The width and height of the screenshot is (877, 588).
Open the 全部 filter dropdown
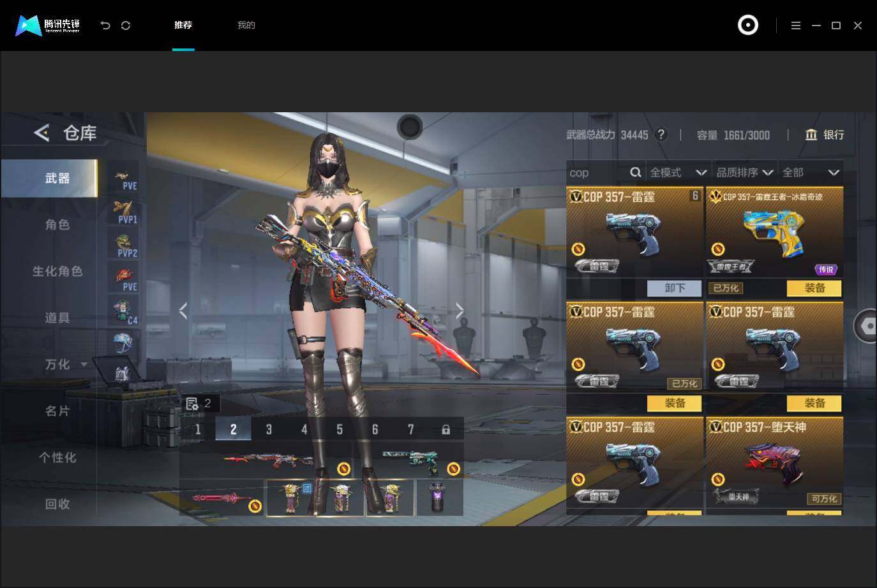[x=811, y=173]
